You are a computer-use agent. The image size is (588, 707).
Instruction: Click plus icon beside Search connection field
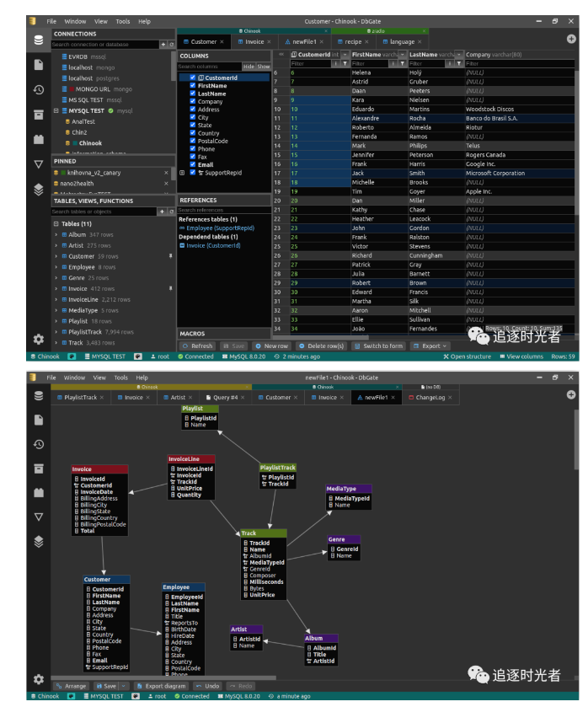pyautogui.click(x=163, y=44)
